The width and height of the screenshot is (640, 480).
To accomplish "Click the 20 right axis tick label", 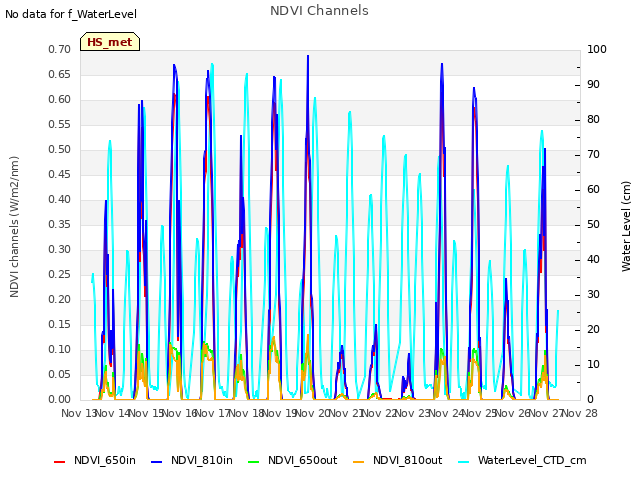I will coord(593,329).
